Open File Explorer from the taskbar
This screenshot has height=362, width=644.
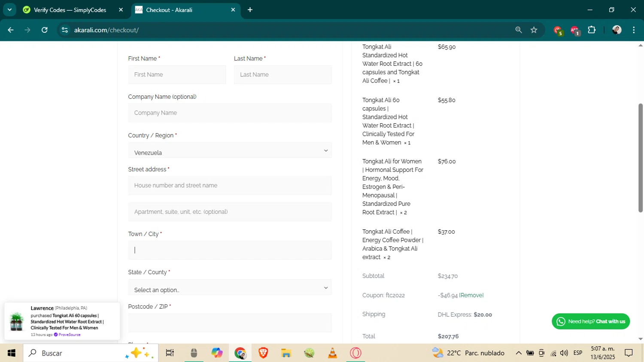pos(286,353)
